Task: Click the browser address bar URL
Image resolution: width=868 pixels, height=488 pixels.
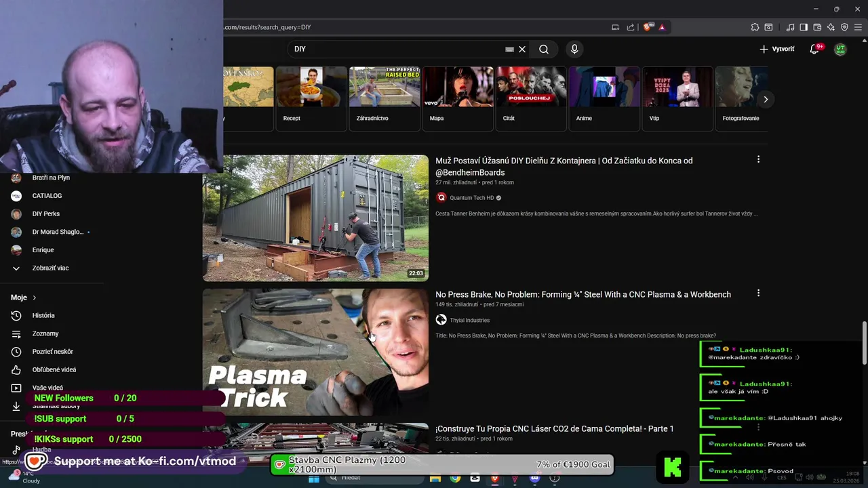Action: (x=267, y=27)
